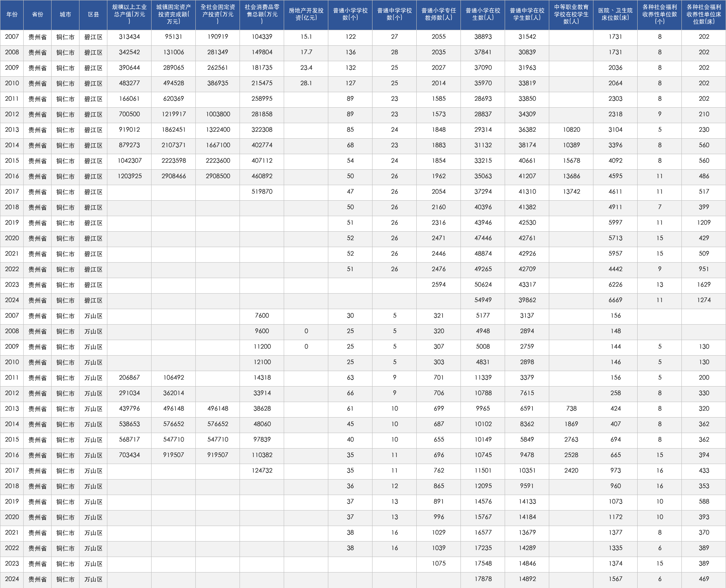Select the value 2908466 in 2016 row
This screenshot has height=588, width=726.
pyautogui.click(x=174, y=177)
